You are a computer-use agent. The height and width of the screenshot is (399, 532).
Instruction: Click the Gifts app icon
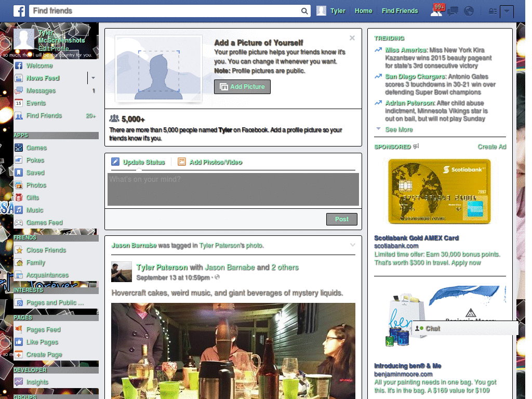(x=19, y=197)
